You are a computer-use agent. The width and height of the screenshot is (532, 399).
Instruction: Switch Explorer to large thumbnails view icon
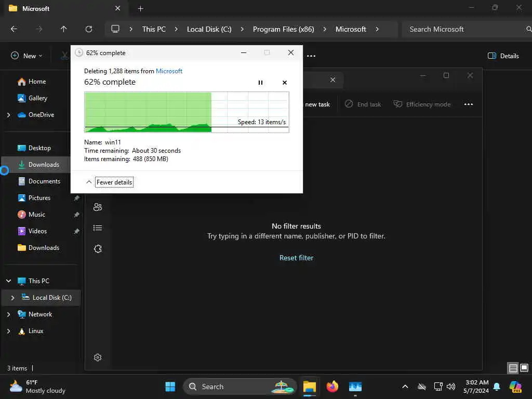(x=524, y=368)
